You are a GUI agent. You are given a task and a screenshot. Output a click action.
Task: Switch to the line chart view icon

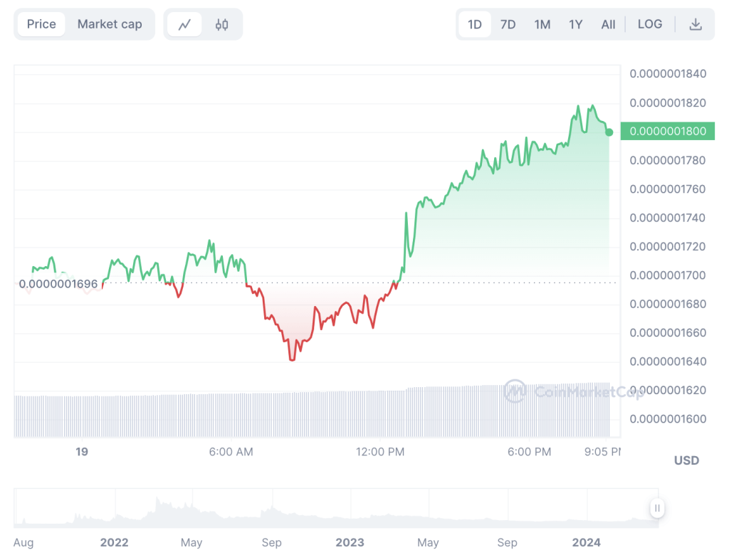coord(184,24)
